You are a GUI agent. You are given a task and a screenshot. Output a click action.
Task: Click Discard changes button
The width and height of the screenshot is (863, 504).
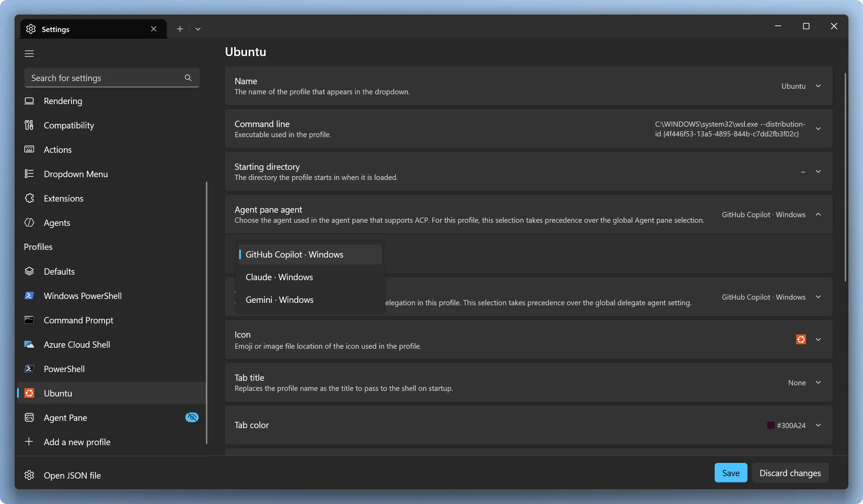coord(790,473)
